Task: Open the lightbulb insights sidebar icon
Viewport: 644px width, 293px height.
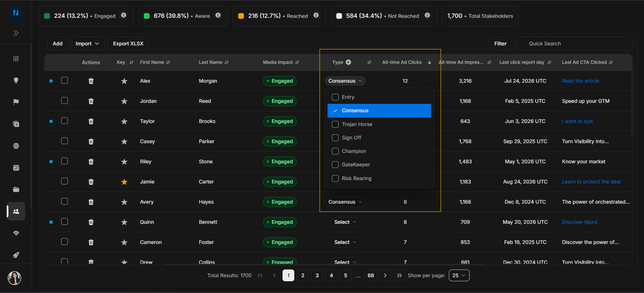Action: (16, 80)
